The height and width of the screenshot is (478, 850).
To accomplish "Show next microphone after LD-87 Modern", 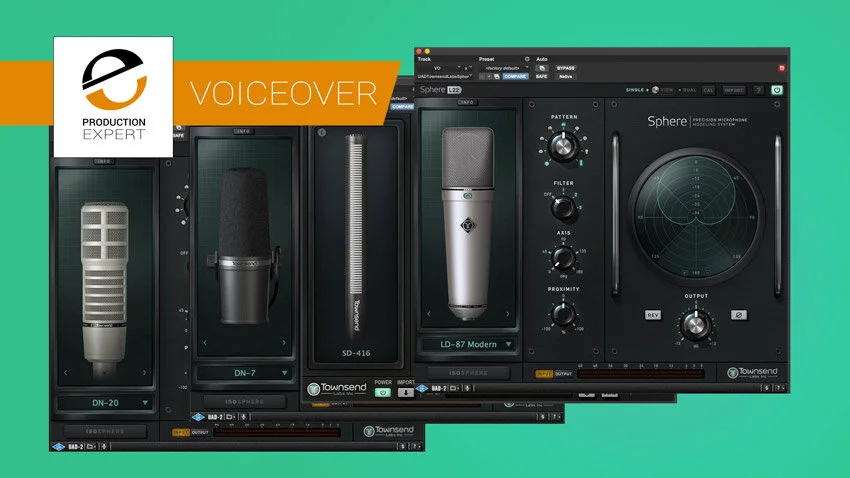I will [507, 314].
